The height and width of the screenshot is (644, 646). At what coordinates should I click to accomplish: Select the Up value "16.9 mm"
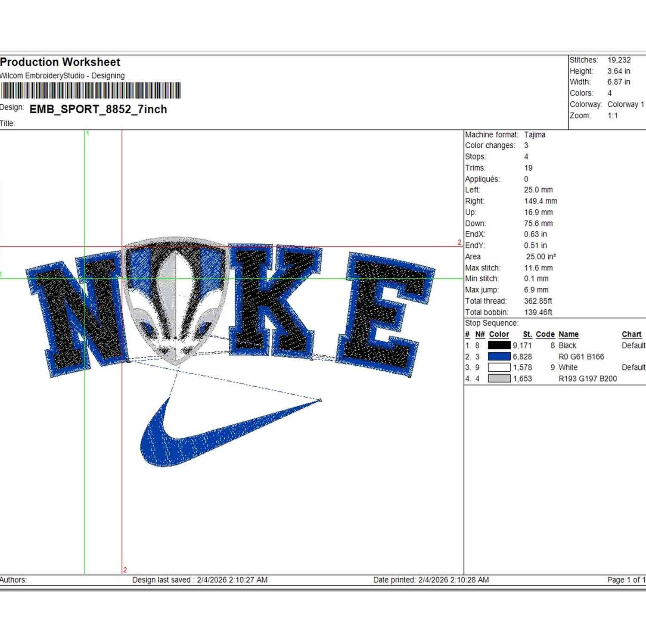point(538,212)
